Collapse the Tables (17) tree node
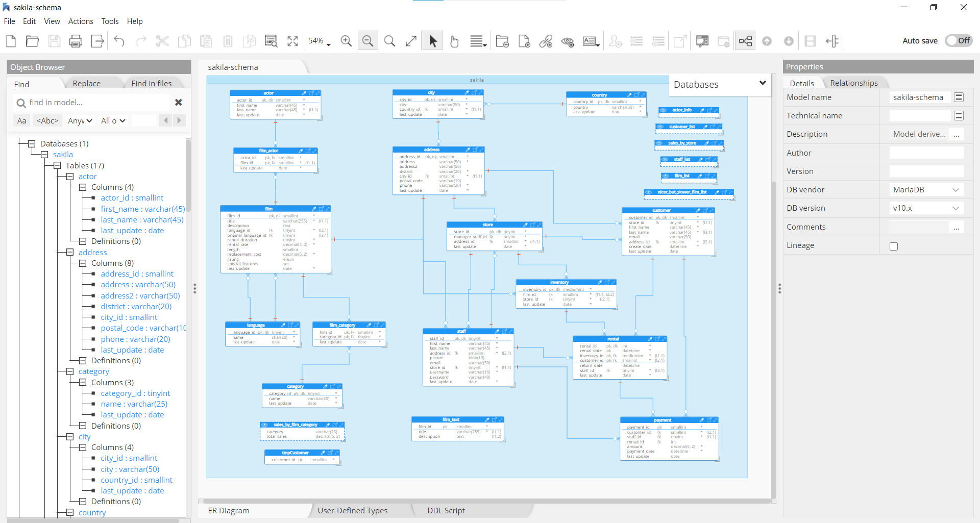The width and height of the screenshot is (980, 523). click(57, 166)
